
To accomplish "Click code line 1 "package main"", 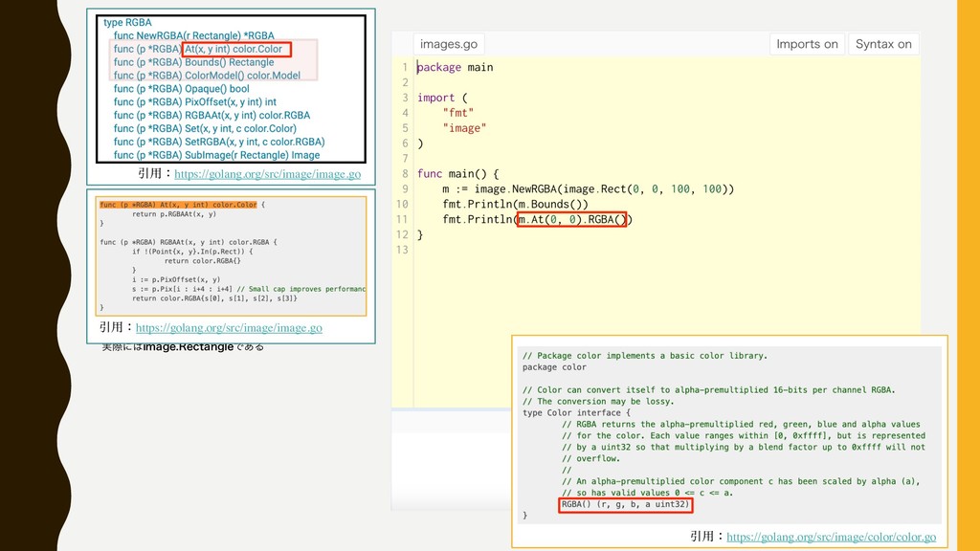I will [455, 67].
